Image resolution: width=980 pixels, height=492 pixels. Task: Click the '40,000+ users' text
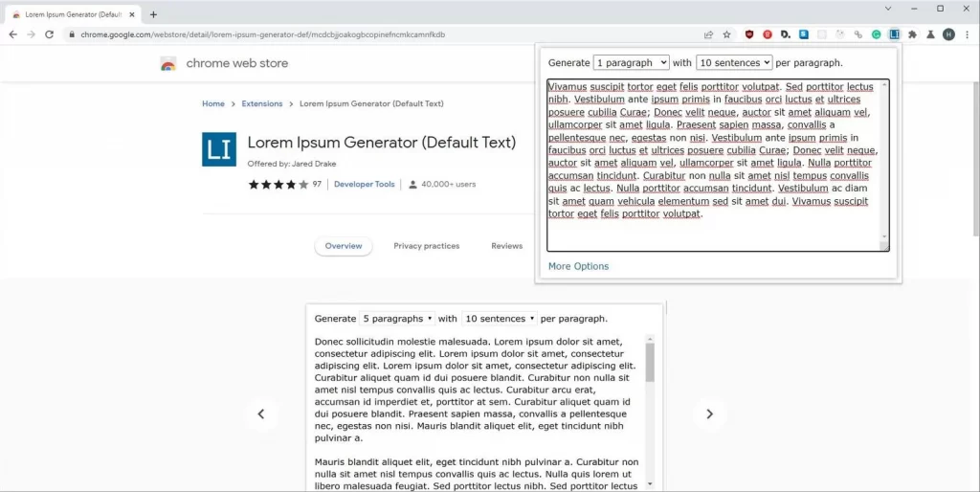[448, 185]
